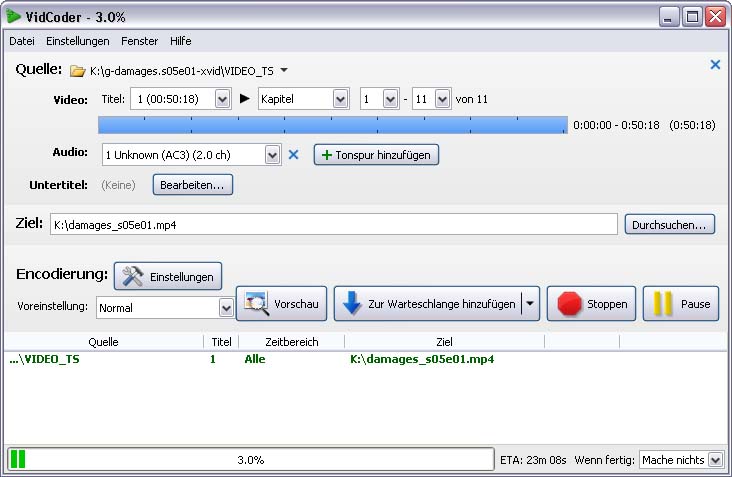Open the Kapitel range type dropdown
732x477 pixels.
click(303, 99)
